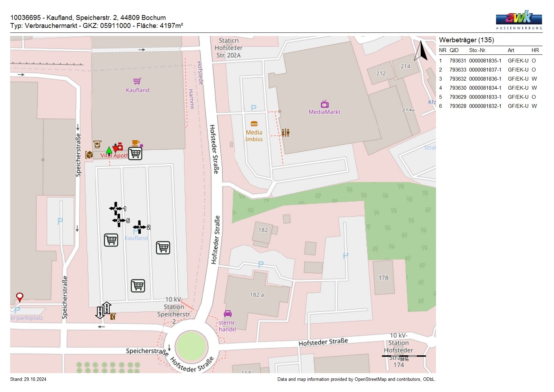
Task: Click the Werbeträger (135) heading
Action: click(x=466, y=40)
